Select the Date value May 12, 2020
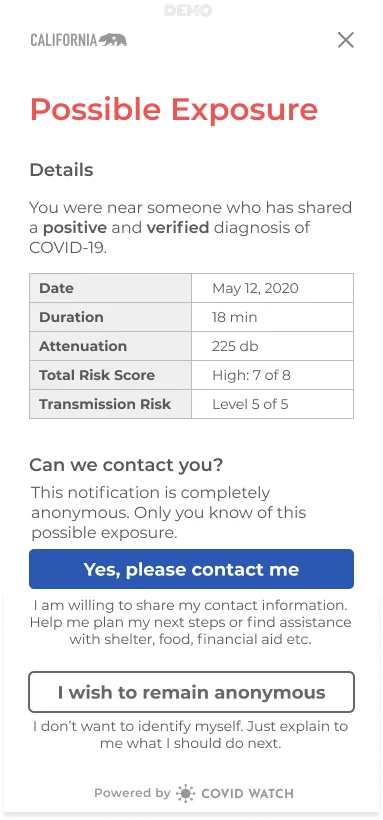 click(255, 288)
